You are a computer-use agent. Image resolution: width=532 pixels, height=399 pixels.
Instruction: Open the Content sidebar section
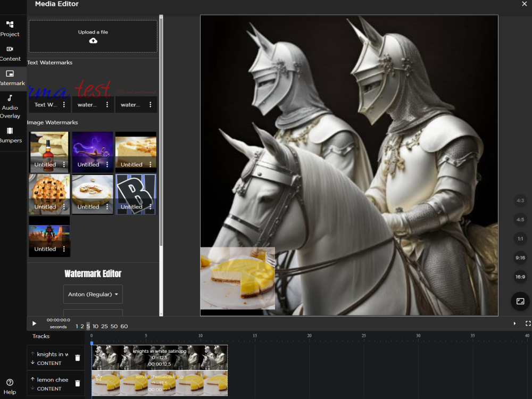pyautogui.click(x=10, y=54)
